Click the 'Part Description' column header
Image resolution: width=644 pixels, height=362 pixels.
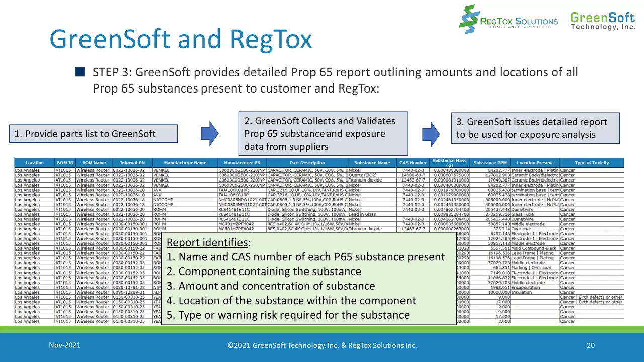pos(307,163)
